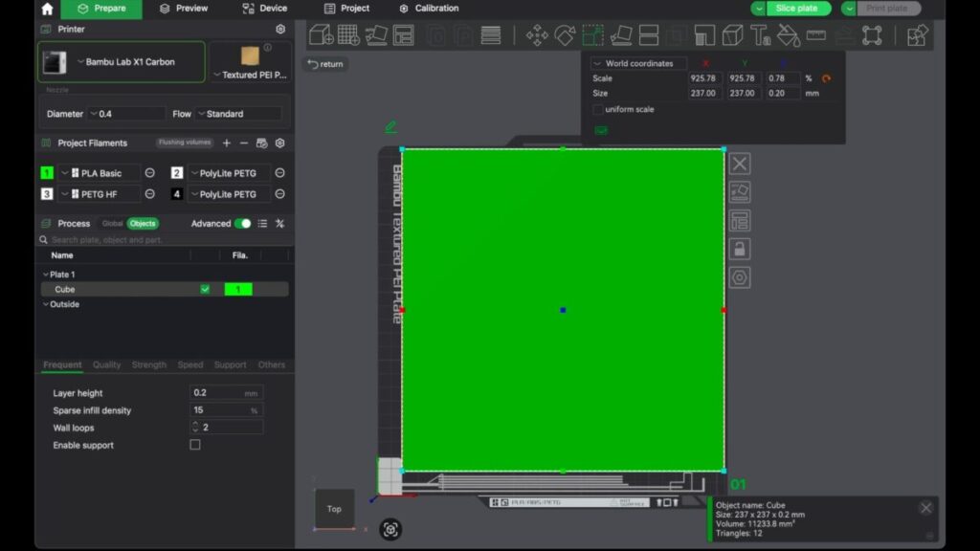Click filament 1 green color swatch
The height and width of the screenshot is (551, 980).
tap(47, 173)
